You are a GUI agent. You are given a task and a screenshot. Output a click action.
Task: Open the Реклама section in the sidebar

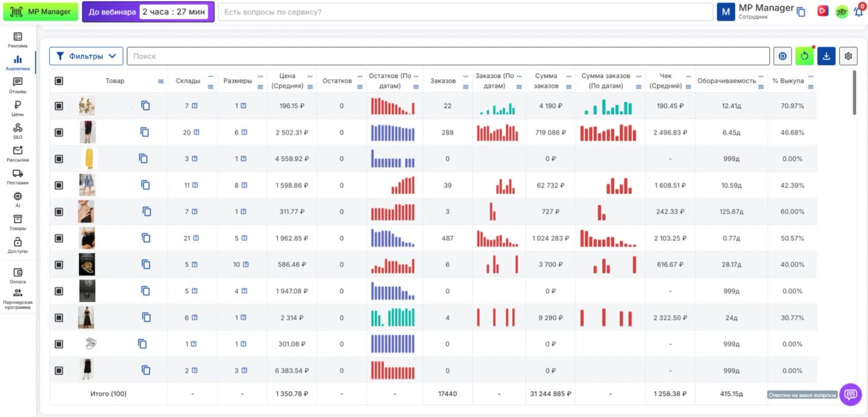18,40
